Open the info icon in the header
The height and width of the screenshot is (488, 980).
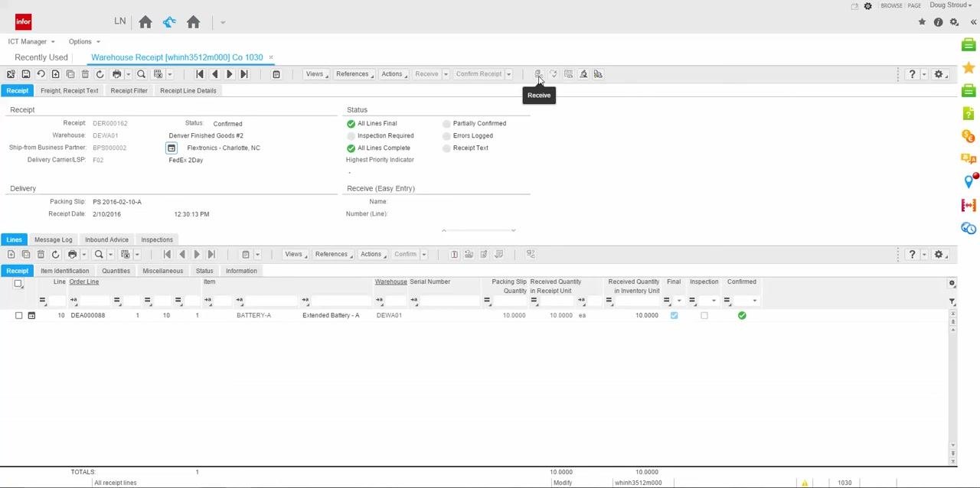pyautogui.click(x=938, y=22)
